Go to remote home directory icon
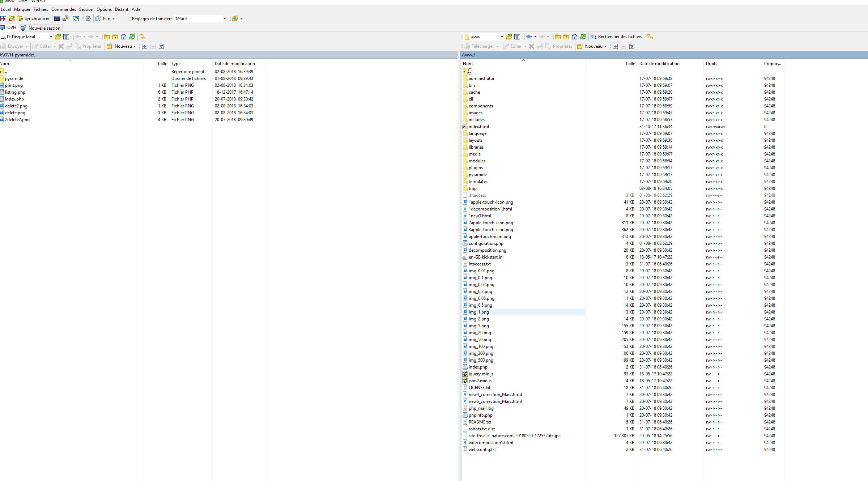The height and width of the screenshot is (481, 868). tap(575, 37)
